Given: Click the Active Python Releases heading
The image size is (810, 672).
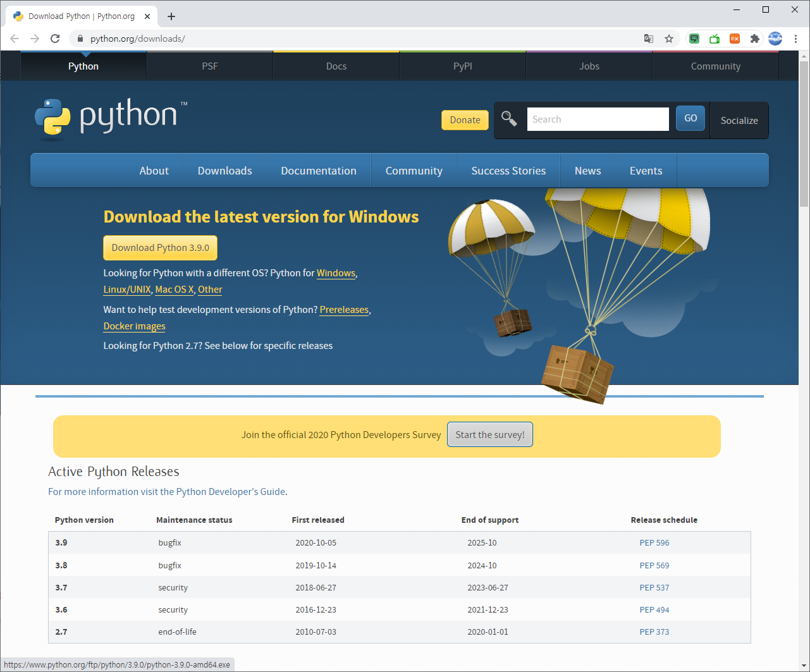Looking at the screenshot, I should [x=114, y=472].
